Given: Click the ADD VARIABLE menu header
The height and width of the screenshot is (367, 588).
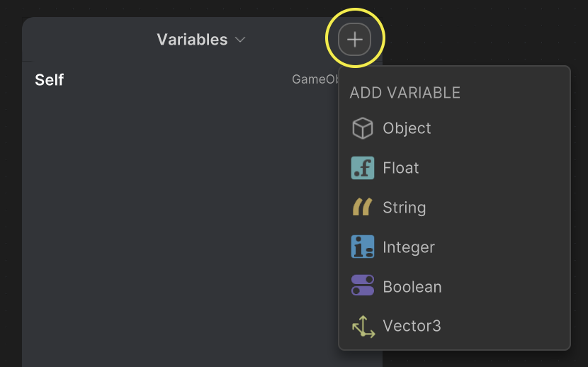Looking at the screenshot, I should coord(405,92).
